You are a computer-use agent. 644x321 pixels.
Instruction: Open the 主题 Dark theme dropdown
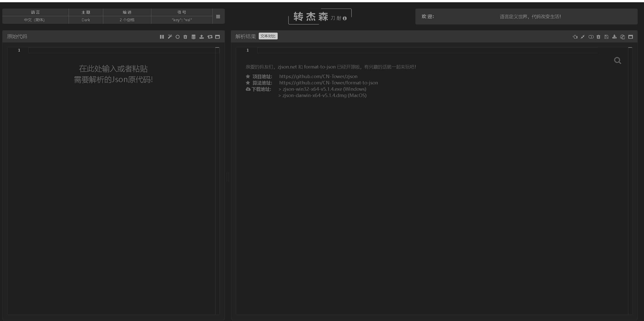(86, 20)
